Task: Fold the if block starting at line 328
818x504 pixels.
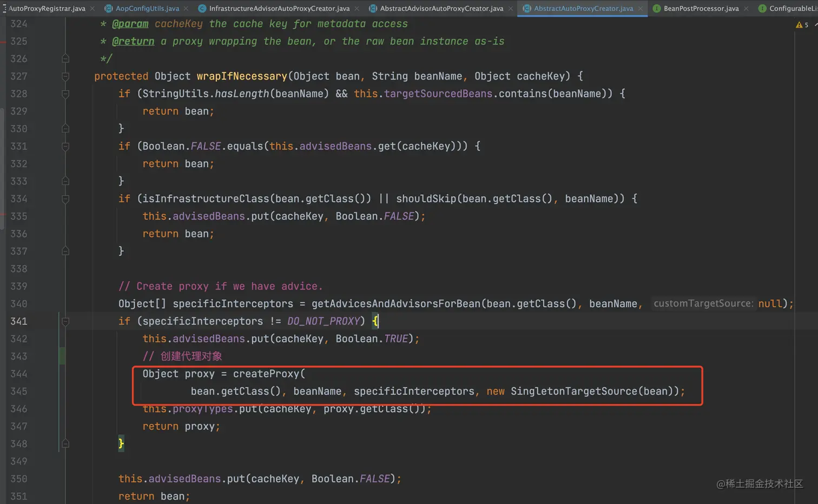Action: coord(65,94)
